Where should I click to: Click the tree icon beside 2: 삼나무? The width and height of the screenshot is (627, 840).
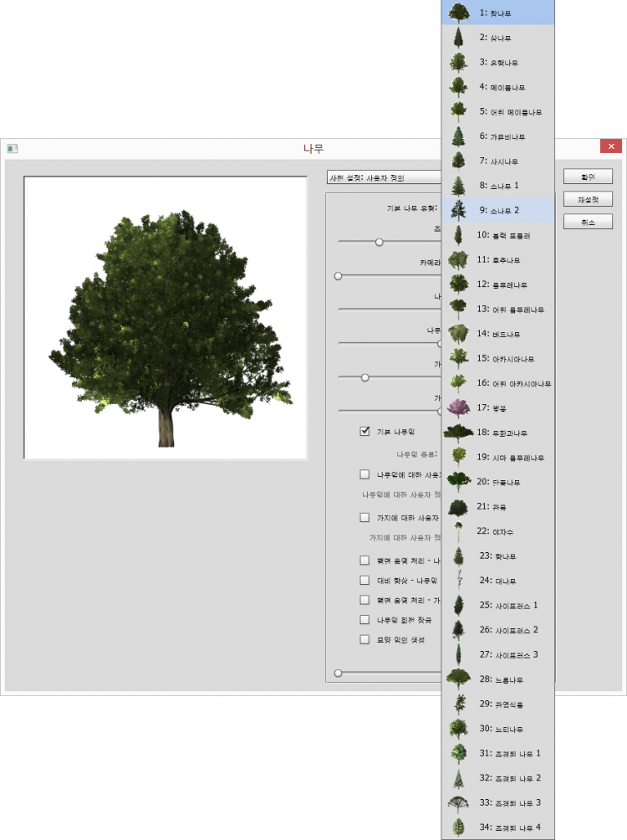click(x=457, y=38)
